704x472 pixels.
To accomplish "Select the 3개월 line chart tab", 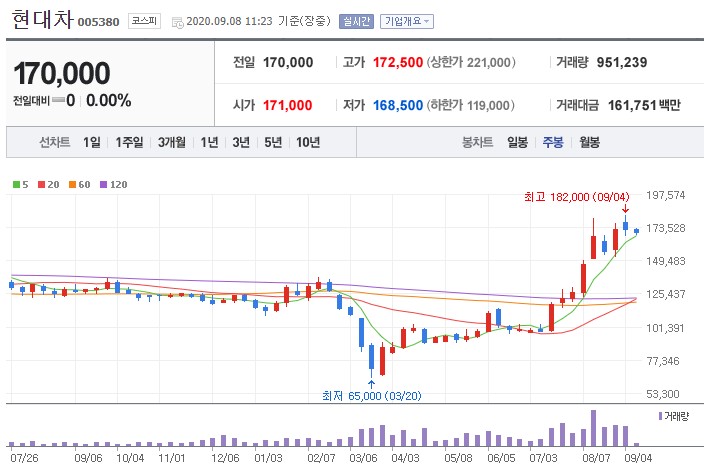I will click(x=172, y=142).
